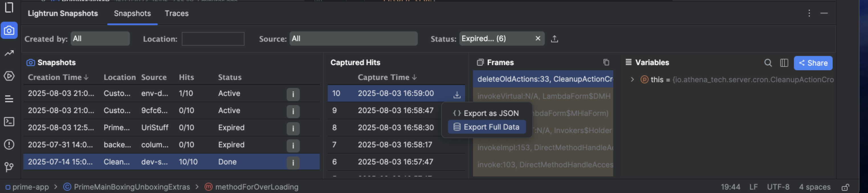Click into the Location input field
868x193 pixels.
pos(213,39)
